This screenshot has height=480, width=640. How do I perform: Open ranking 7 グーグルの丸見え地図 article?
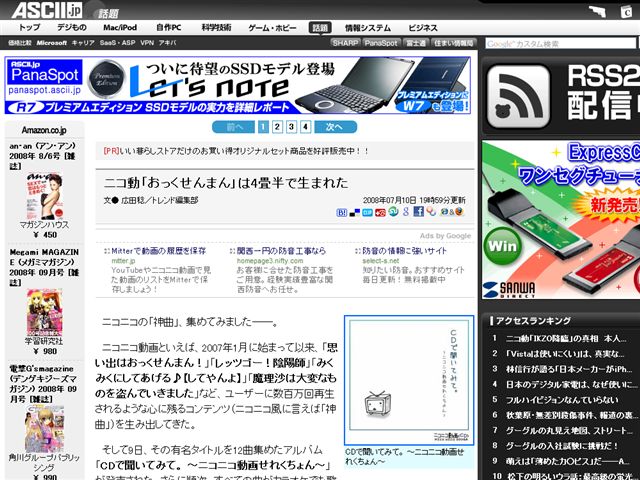(569, 431)
